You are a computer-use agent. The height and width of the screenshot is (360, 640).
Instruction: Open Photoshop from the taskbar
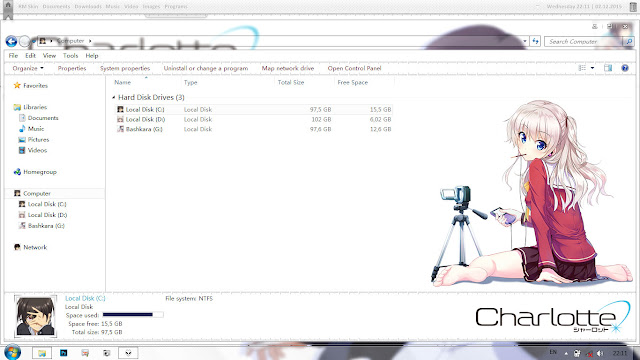[64, 353]
